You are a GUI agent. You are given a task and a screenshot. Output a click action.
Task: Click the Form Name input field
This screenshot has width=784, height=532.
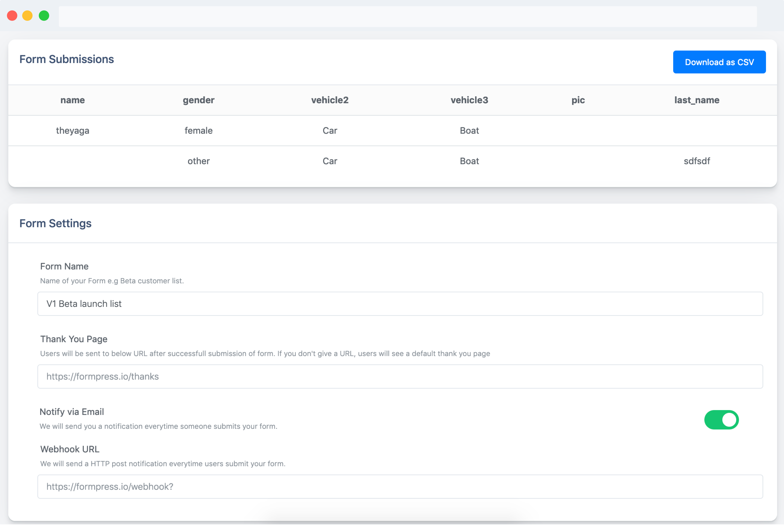tap(400, 304)
